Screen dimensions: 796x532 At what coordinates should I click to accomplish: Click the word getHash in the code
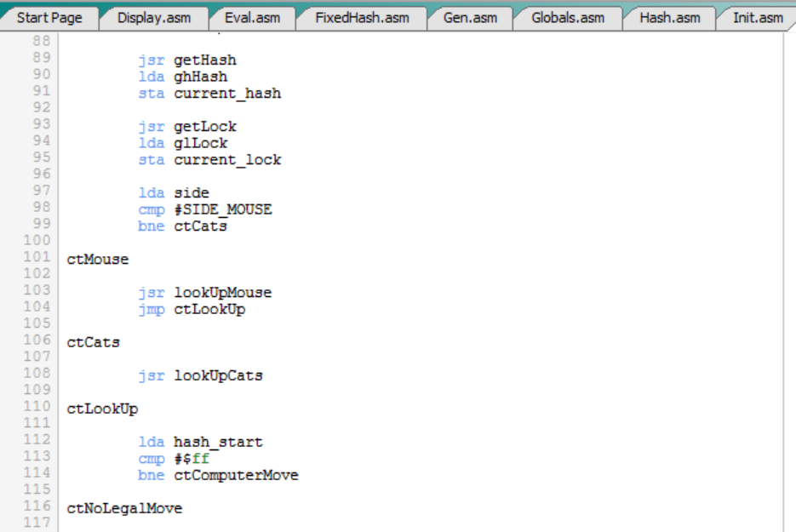[x=205, y=60]
